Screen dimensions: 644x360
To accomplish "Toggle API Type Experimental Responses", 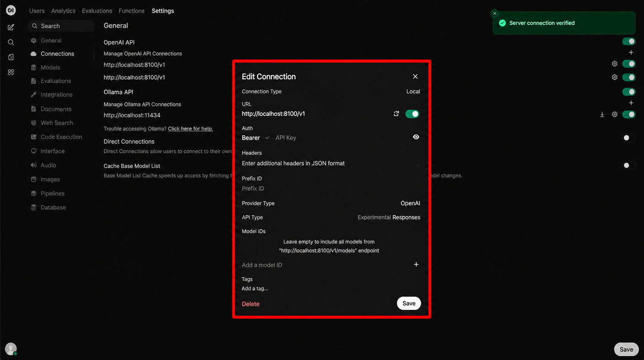I will point(389,217).
